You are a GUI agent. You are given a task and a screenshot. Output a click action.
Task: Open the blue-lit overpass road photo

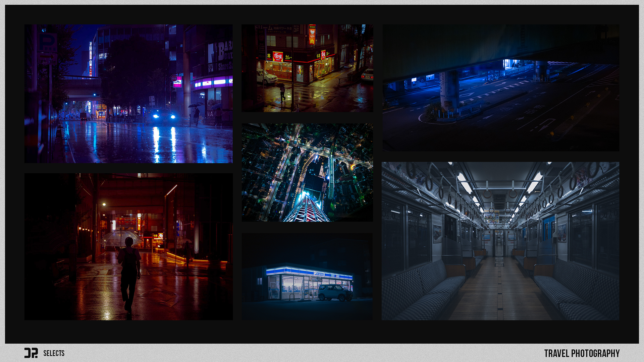point(501,87)
